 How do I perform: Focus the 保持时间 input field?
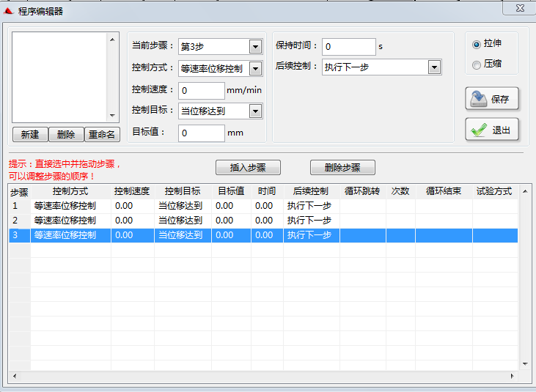(349, 47)
